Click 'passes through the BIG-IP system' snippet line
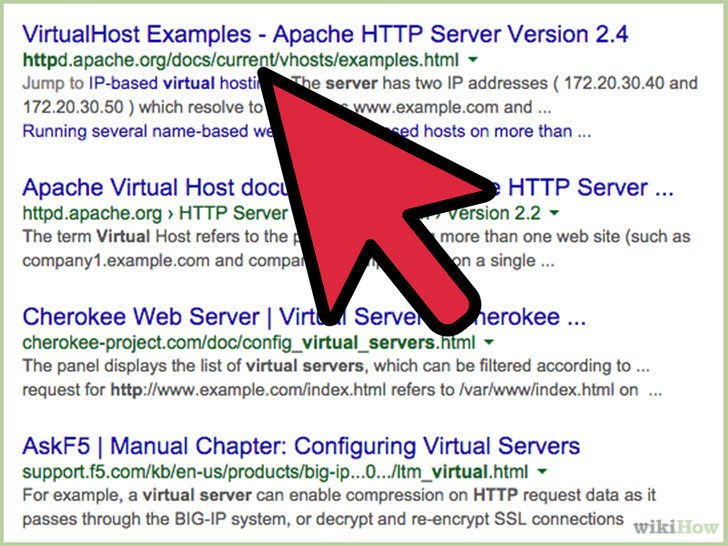This screenshot has height=546, width=728. click(x=323, y=519)
